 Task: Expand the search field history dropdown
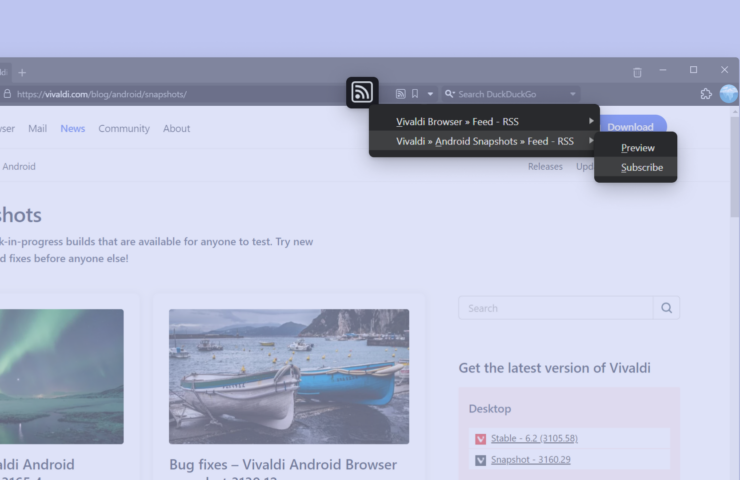click(572, 94)
